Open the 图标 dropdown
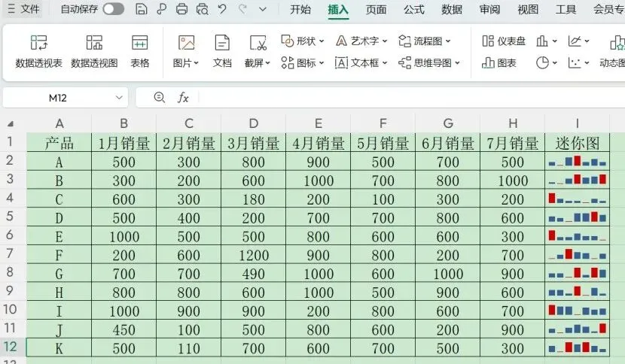625x364 pixels. [x=303, y=62]
